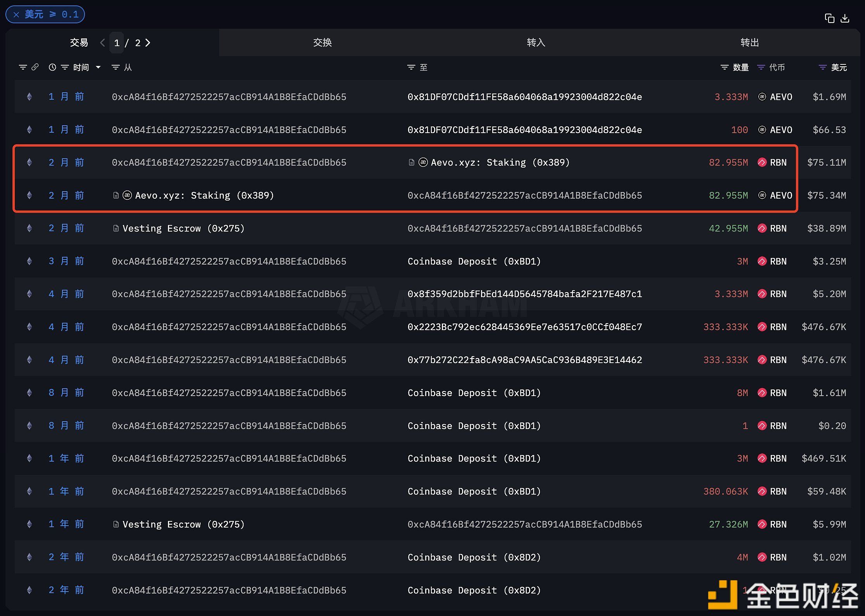865x616 pixels.
Task: Go to next transactions page
Action: [148, 43]
